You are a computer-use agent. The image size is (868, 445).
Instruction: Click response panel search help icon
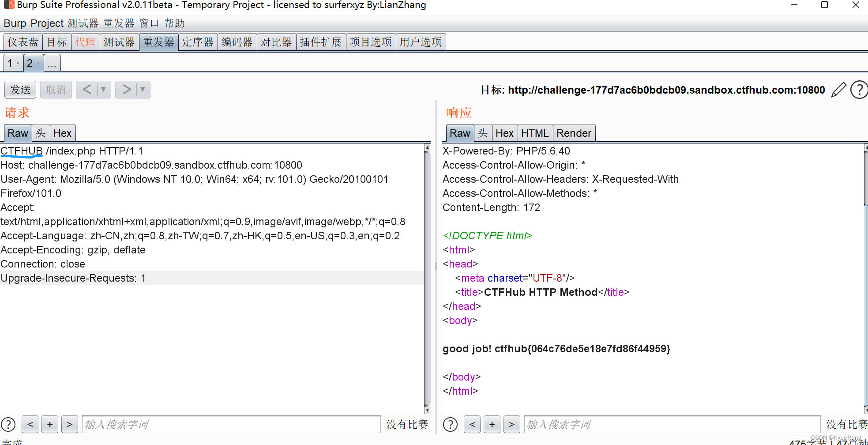point(450,425)
